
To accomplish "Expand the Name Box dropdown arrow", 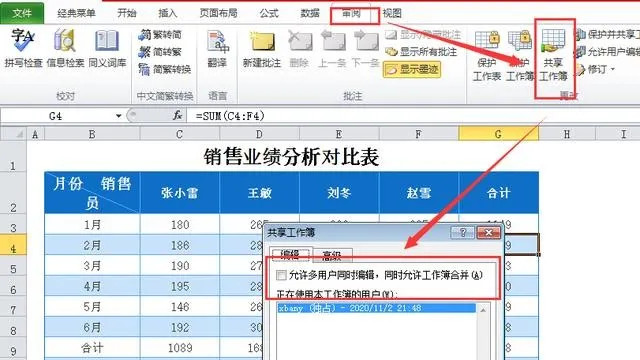I will pyautogui.click(x=118, y=116).
